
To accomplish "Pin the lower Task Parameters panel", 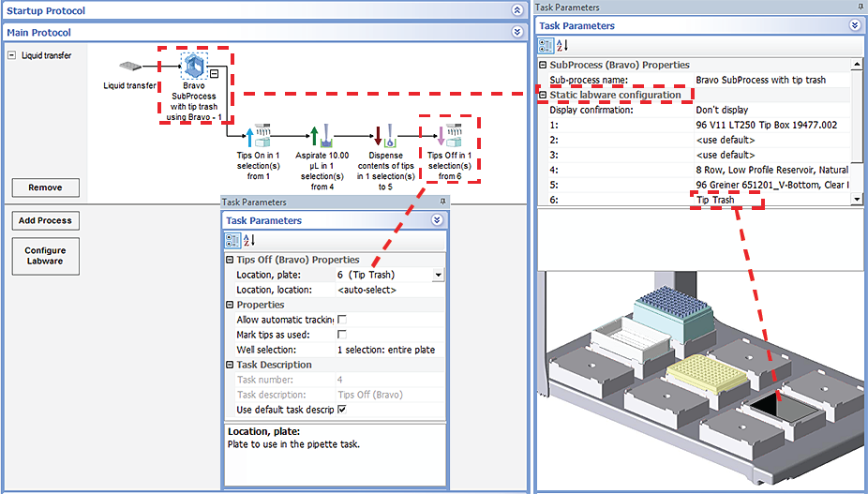I will click(442, 202).
